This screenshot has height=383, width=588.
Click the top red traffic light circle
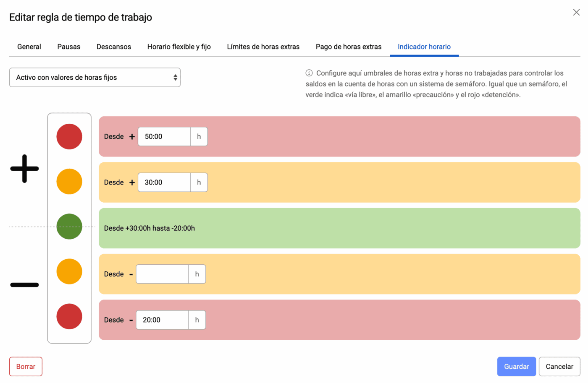pyautogui.click(x=69, y=136)
